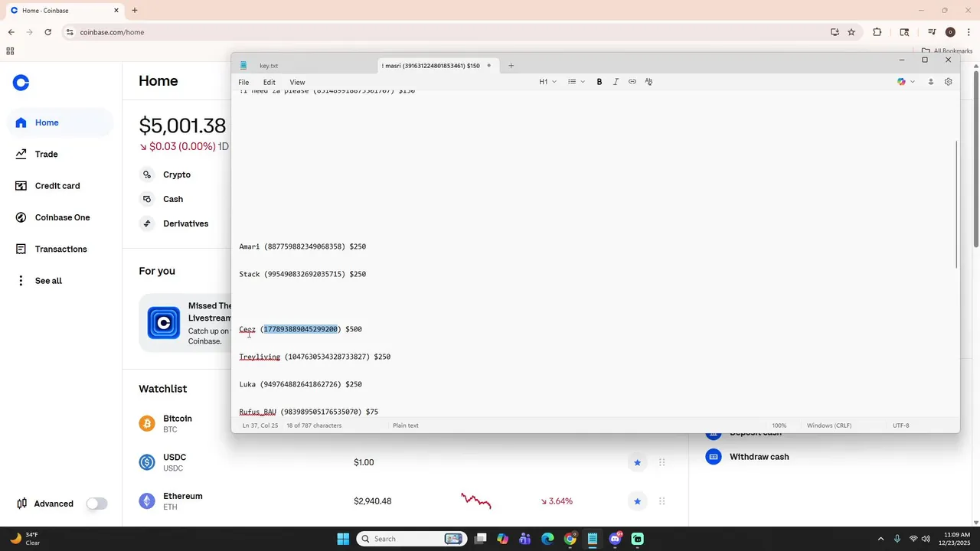
Task: Click the Chrome address bar URL
Action: point(112,32)
